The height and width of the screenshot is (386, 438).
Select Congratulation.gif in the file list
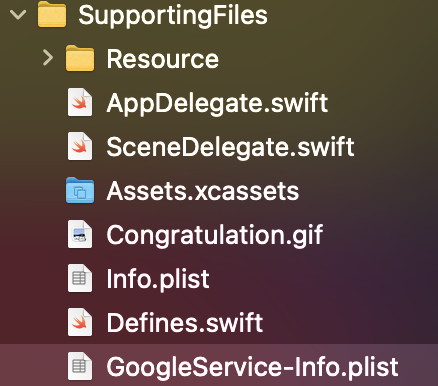click(x=215, y=236)
